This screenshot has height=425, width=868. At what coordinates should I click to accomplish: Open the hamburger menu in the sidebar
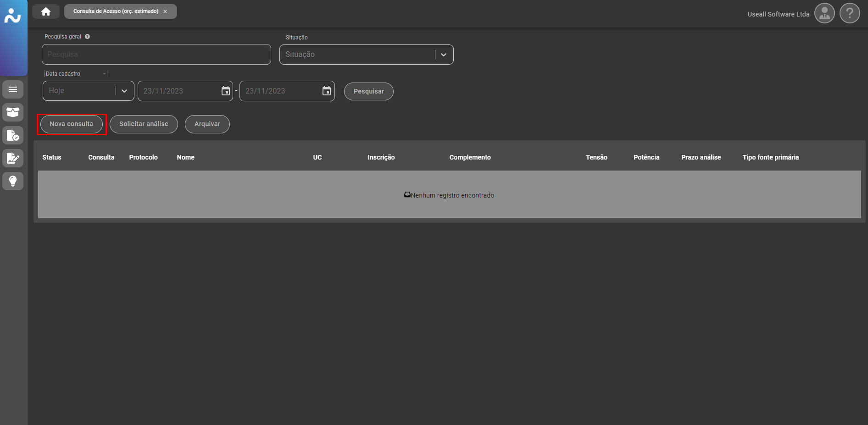coord(13,89)
